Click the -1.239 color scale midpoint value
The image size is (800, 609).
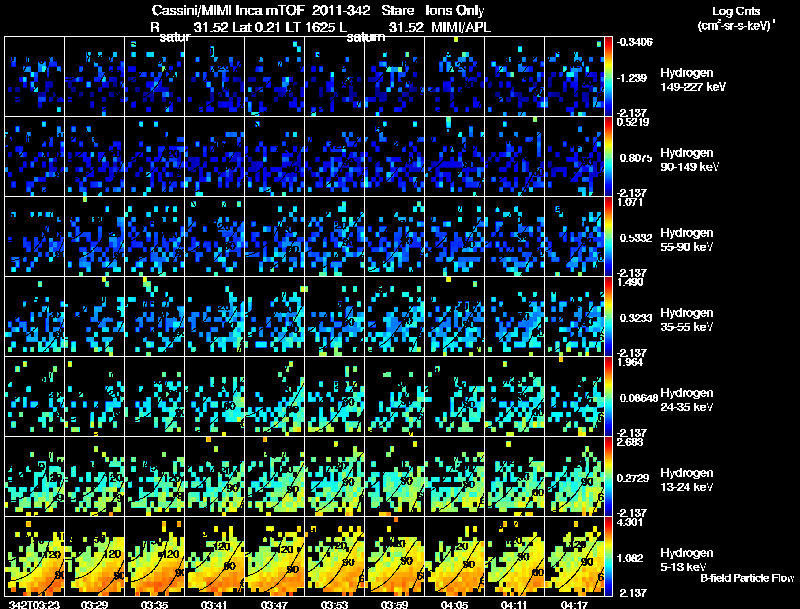(632, 78)
